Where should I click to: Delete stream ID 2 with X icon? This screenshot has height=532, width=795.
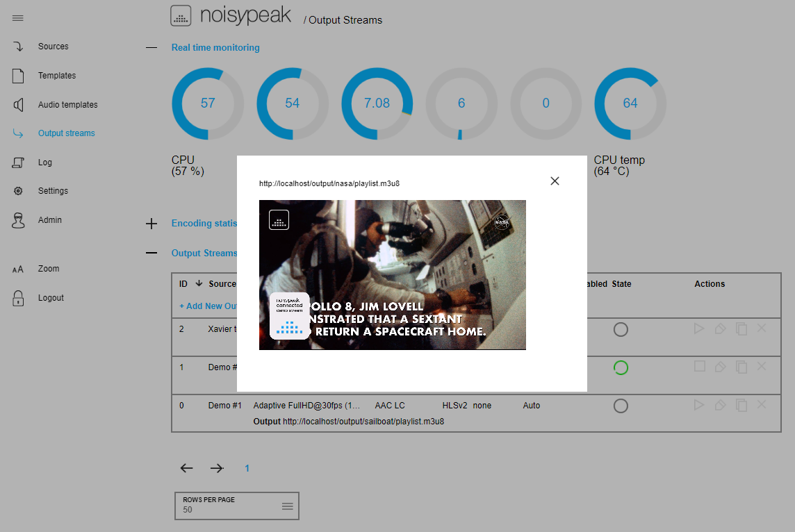(x=762, y=328)
